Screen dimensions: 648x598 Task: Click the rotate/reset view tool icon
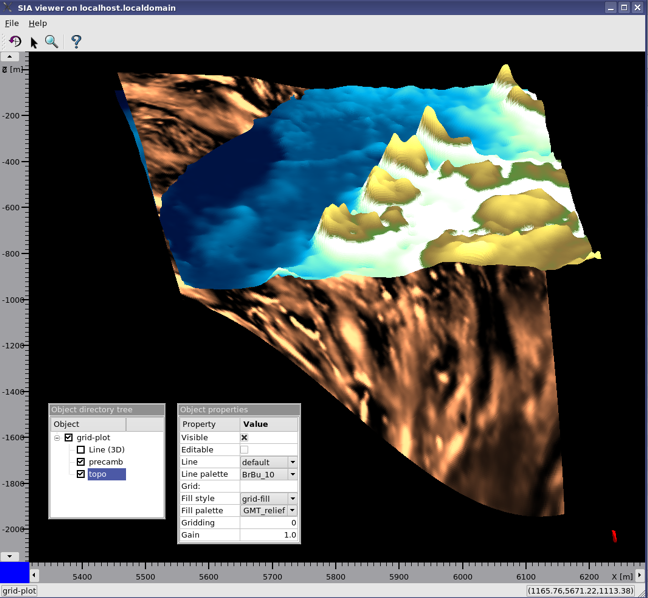pos(14,41)
